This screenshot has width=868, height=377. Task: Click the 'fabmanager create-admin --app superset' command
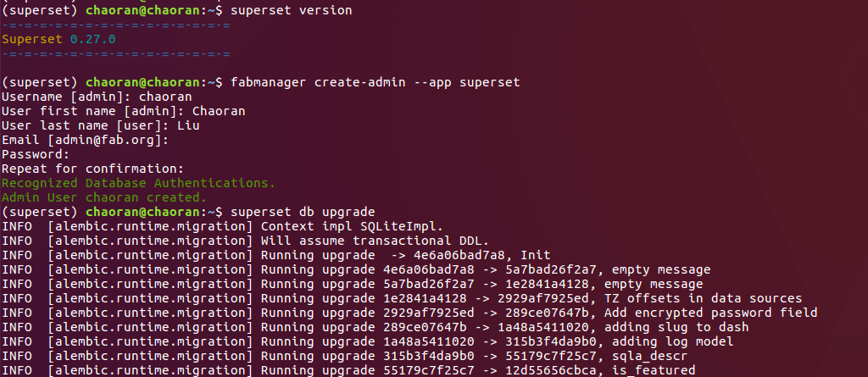376,82
